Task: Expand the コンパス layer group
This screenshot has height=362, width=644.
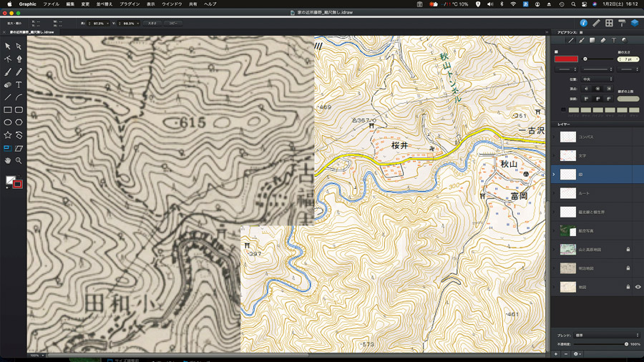Action: click(x=554, y=137)
